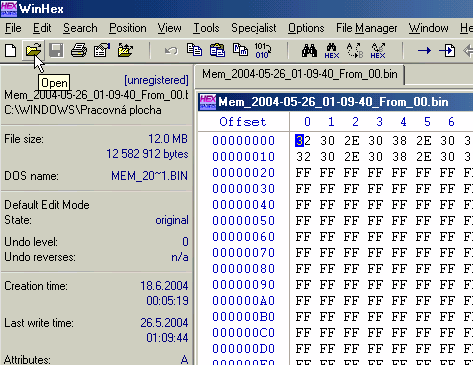Image resolution: width=473 pixels, height=365 pixels.
Task: Click the Replace Hex Values icon
Action: [378, 51]
